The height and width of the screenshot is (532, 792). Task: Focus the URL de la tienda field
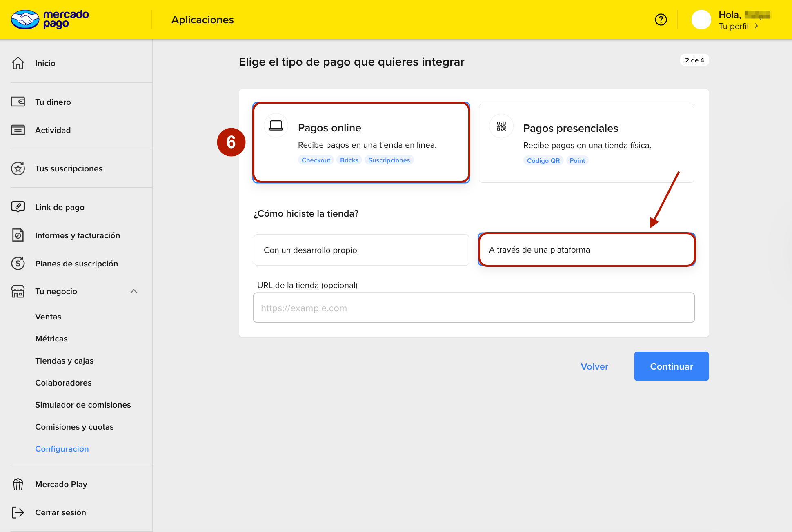[x=474, y=308]
